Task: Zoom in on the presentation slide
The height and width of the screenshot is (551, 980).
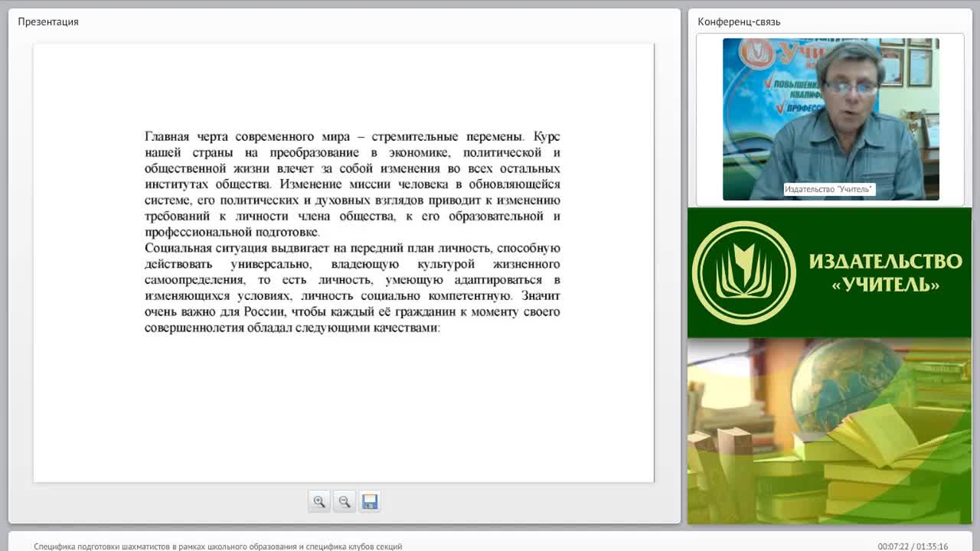Action: tap(319, 501)
